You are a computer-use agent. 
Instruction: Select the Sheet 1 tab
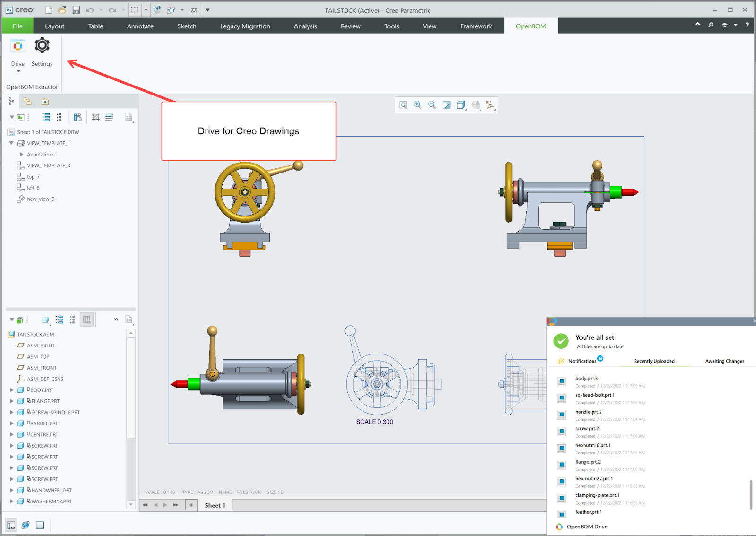[215, 505]
